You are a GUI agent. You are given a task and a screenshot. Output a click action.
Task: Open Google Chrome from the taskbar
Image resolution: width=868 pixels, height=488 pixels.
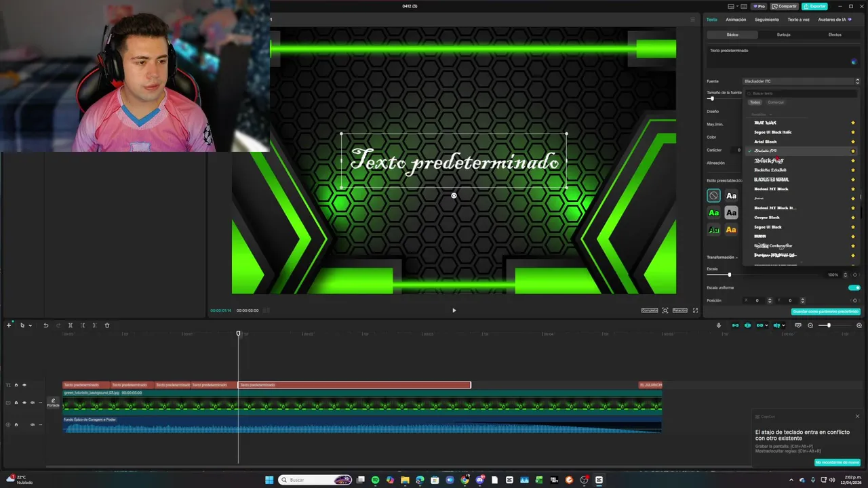465,480
